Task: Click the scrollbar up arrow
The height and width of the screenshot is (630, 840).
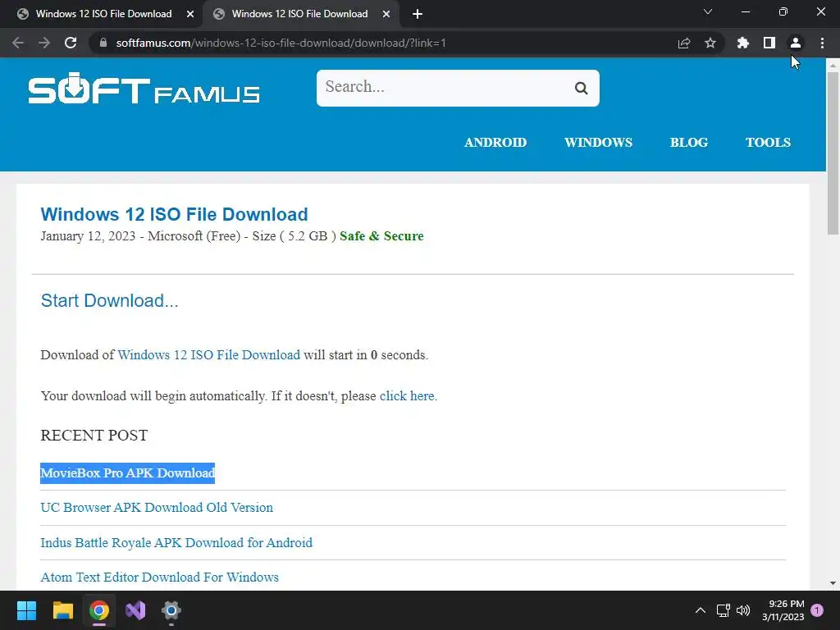Action: coord(833,65)
